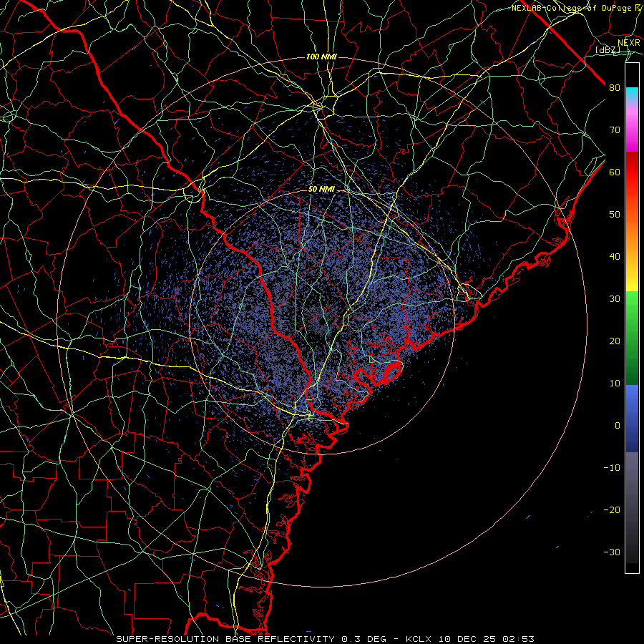The image size is (644, 644).
Task: Click the blue segment of the color bar
Action: point(632,419)
